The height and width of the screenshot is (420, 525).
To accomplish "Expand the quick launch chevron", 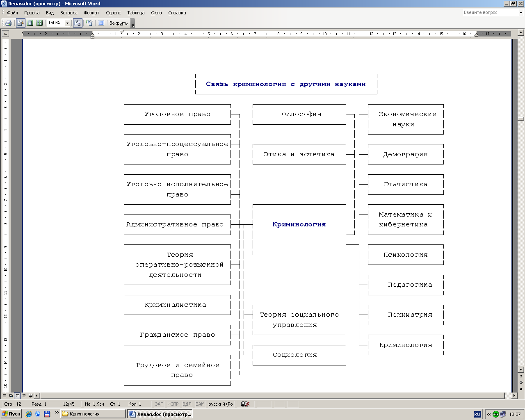I will [57, 413].
